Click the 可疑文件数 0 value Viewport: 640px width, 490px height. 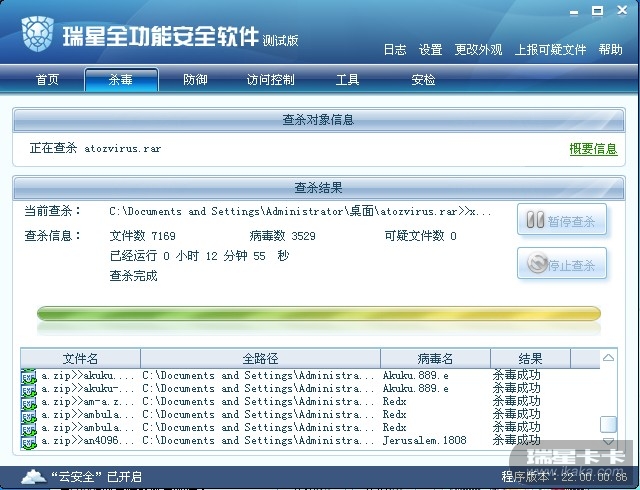pos(420,236)
